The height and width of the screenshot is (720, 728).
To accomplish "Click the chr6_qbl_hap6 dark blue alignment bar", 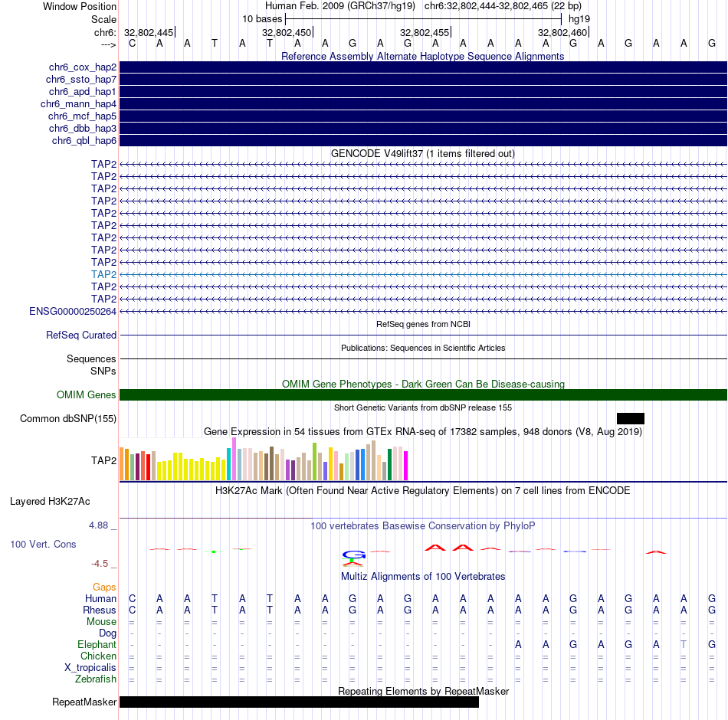I will coord(423,141).
